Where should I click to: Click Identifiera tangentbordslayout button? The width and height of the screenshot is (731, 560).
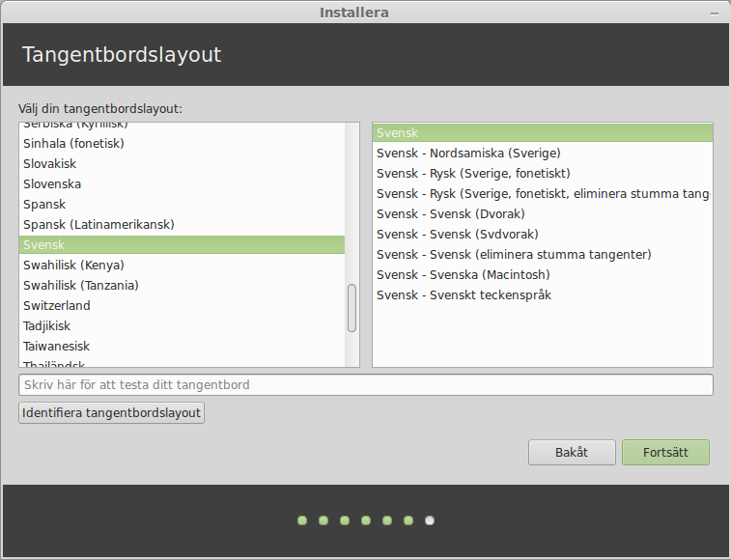[111, 412]
